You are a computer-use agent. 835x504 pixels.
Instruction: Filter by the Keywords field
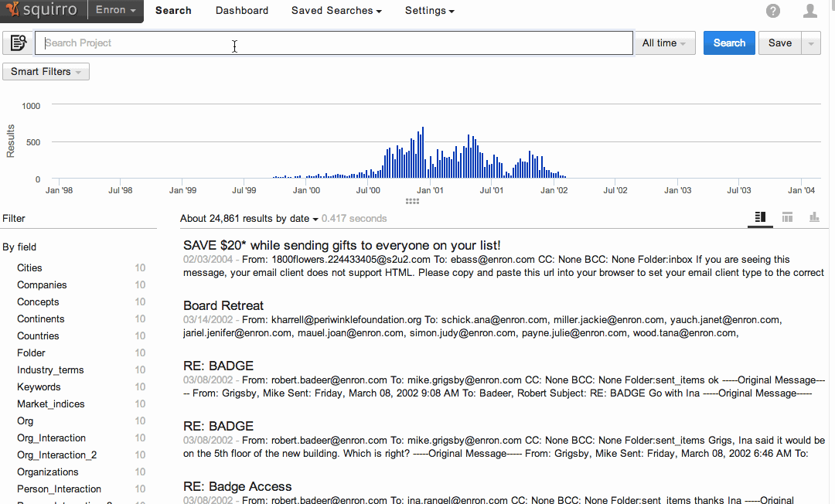tap(39, 387)
